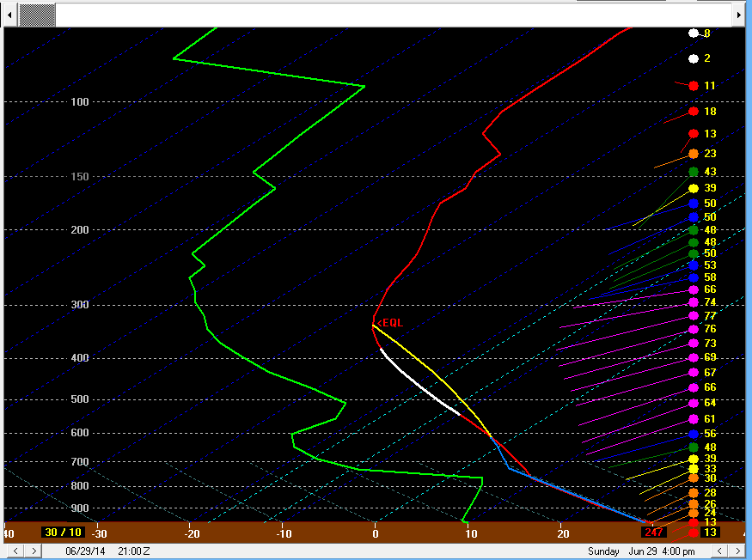This screenshot has width=752, height=560.
Task: Click the 150 mb pressure label
Action: (80, 176)
